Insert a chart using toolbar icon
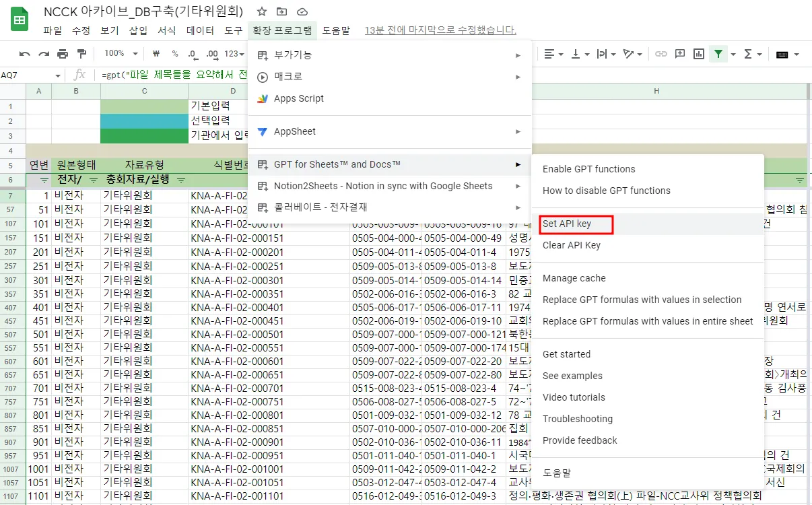 click(x=699, y=54)
